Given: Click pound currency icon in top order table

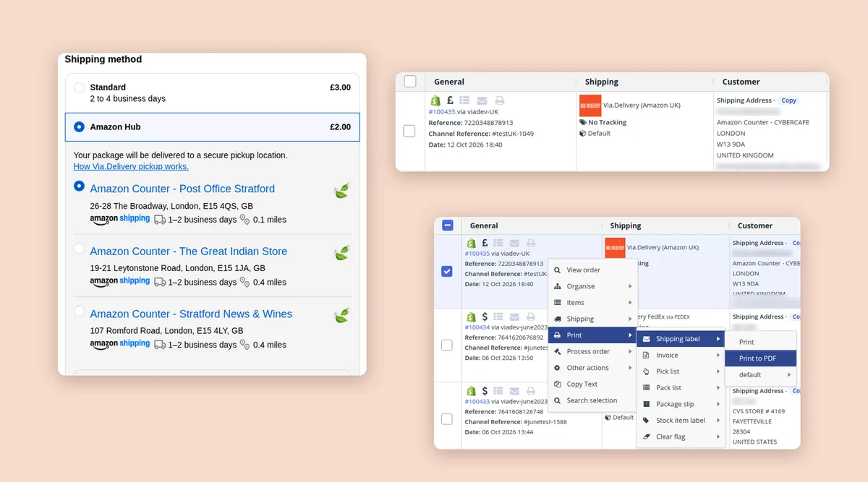Looking at the screenshot, I should (x=450, y=101).
